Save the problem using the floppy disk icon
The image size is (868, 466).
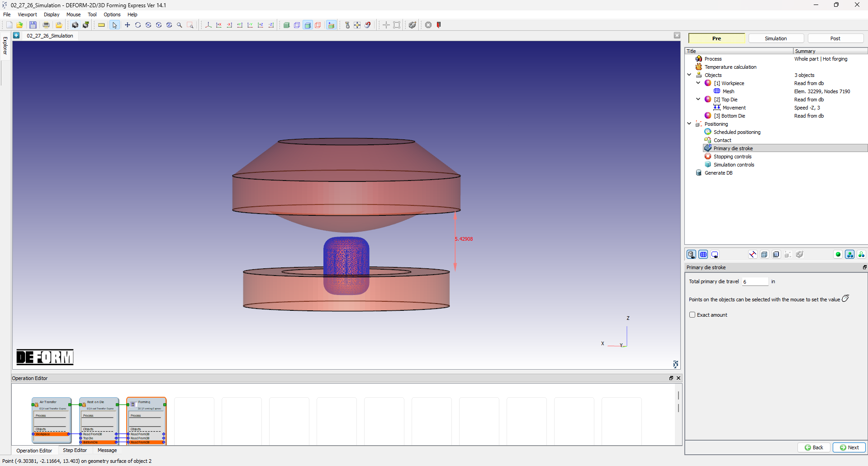coord(33,25)
